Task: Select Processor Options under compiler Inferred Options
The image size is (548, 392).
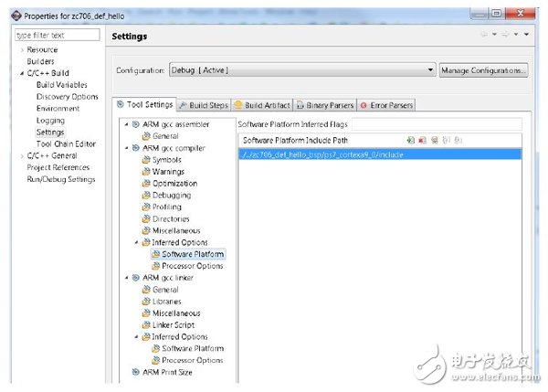Action: point(193,266)
